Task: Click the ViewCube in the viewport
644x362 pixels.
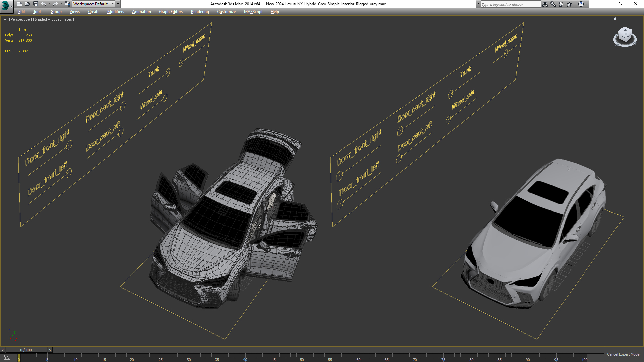Action: [x=625, y=36]
